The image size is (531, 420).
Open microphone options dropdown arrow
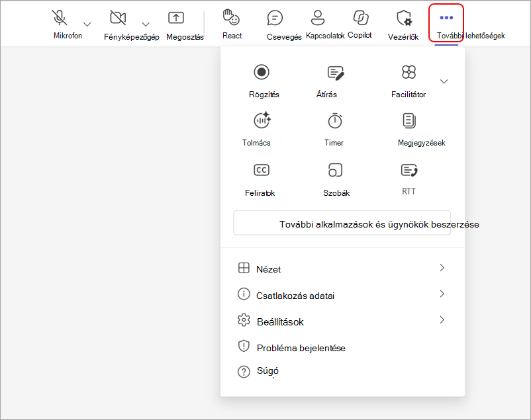tap(87, 24)
